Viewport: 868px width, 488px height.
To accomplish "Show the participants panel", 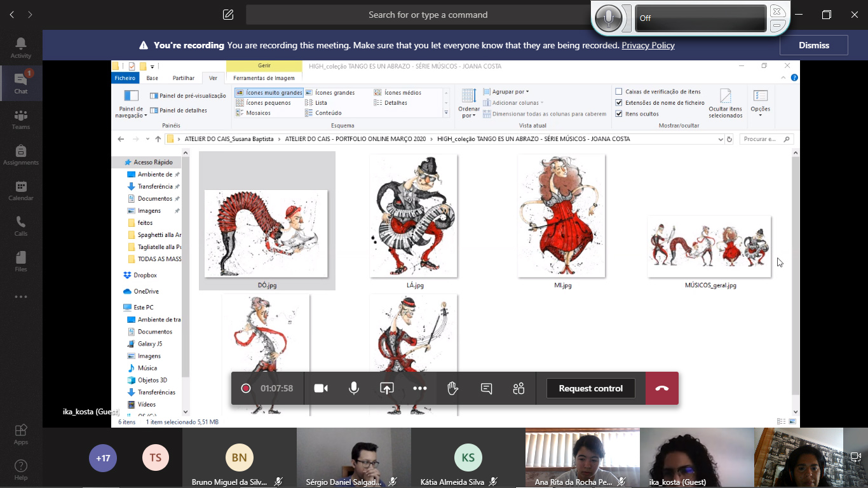I will (519, 388).
